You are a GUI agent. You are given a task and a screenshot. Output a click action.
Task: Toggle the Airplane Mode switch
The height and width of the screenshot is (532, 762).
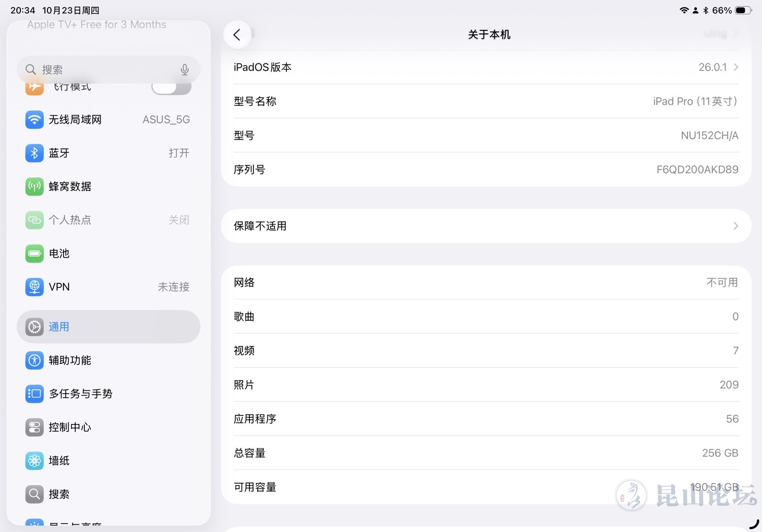click(171, 88)
